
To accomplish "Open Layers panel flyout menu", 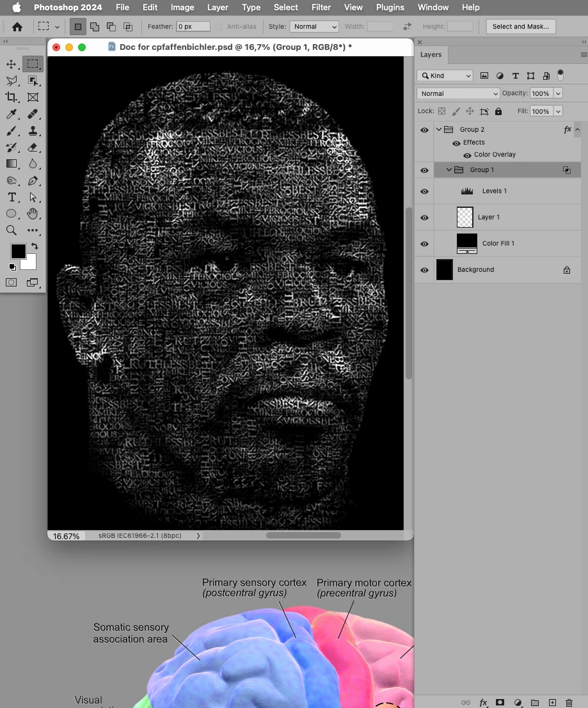I will coord(584,54).
